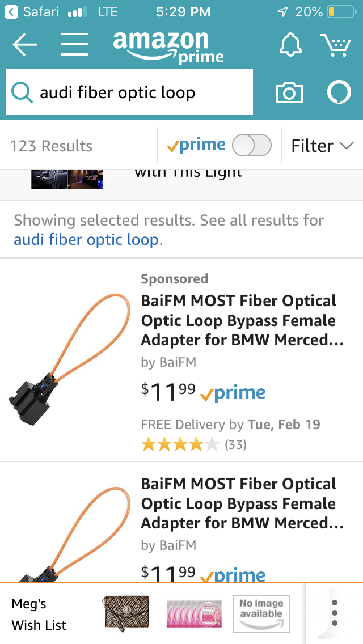363x644 pixels.
Task: Tap the camera search icon
Action: pyautogui.click(x=289, y=92)
